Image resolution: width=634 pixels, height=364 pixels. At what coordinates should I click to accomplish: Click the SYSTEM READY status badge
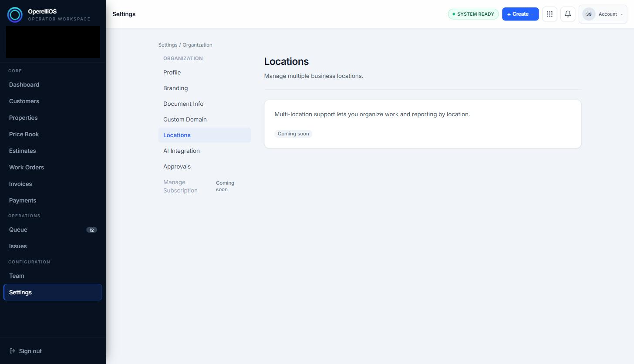pyautogui.click(x=473, y=14)
